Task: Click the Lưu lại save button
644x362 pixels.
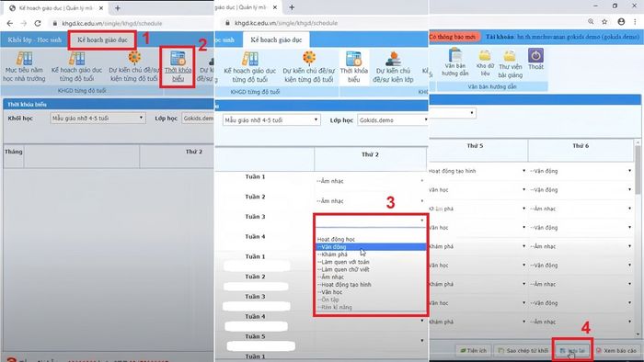Action: 573,351
